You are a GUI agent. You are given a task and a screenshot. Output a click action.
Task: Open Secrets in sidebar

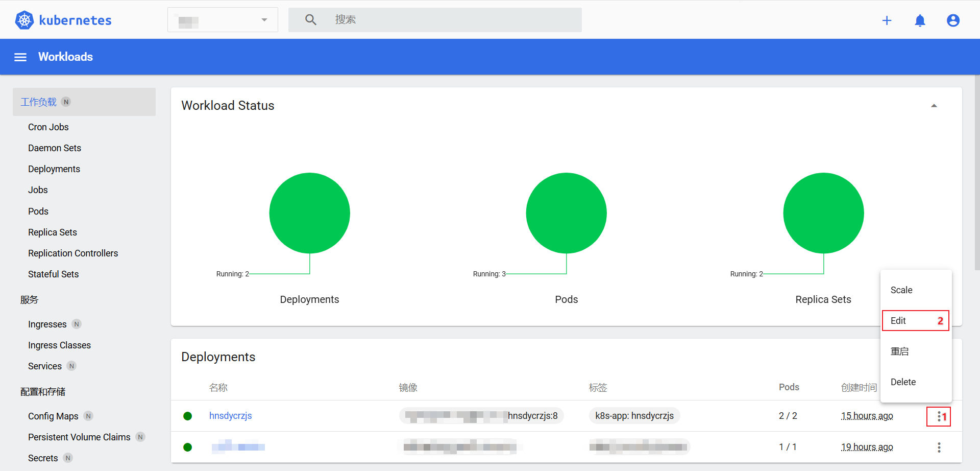pos(43,458)
